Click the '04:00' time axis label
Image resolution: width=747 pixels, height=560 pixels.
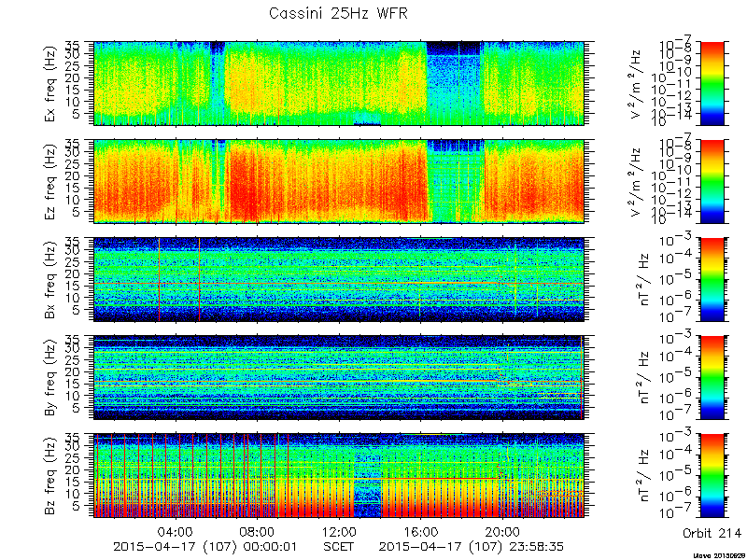[x=176, y=532]
